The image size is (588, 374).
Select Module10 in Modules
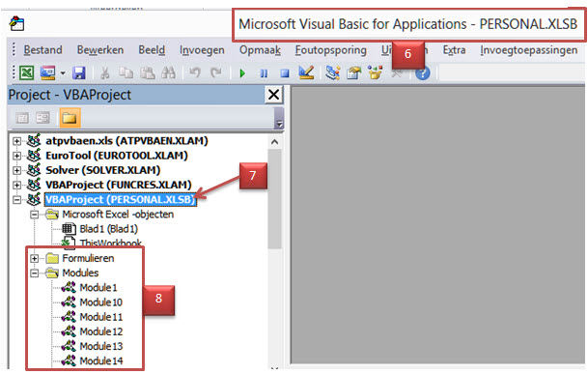click(100, 302)
